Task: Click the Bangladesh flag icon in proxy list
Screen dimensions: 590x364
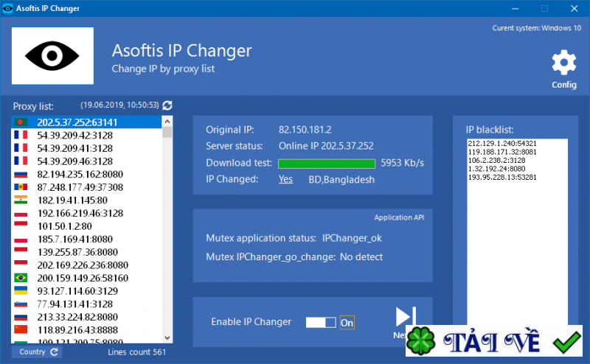Action: (x=21, y=122)
